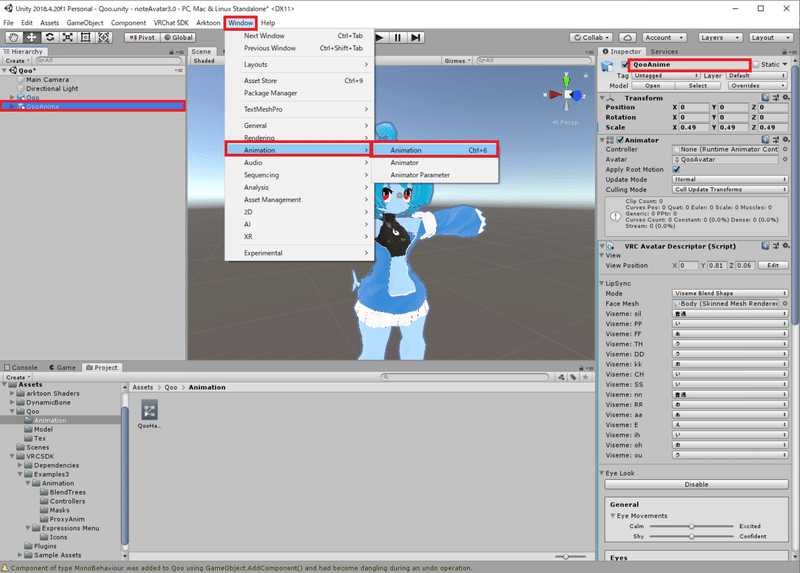Open LipSync Mode dropdown
Viewport: 800px width, 573px height.
tap(730, 293)
